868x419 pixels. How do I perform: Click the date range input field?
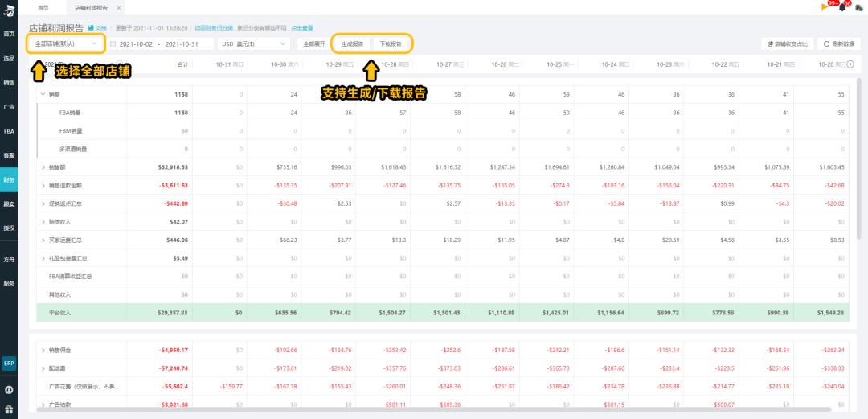click(163, 43)
